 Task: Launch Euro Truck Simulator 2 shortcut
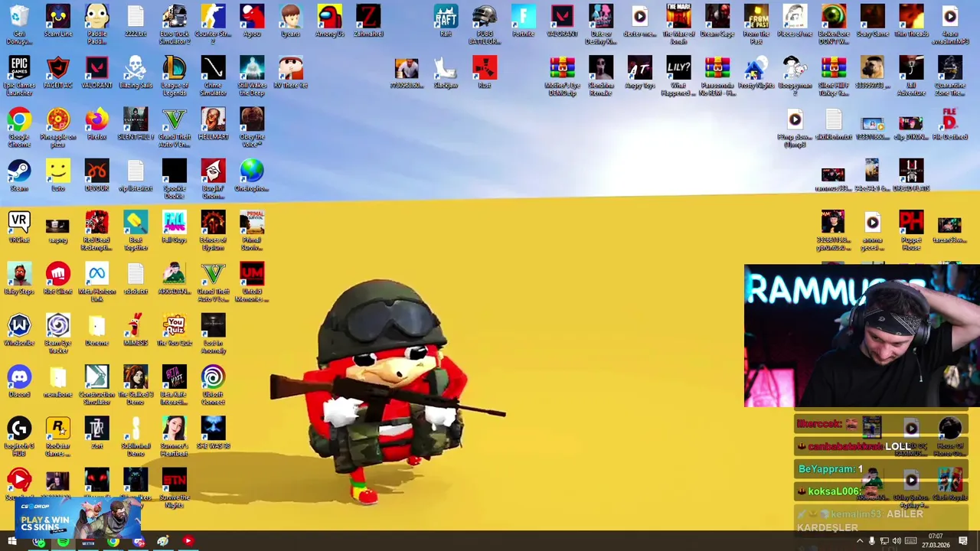(x=175, y=24)
